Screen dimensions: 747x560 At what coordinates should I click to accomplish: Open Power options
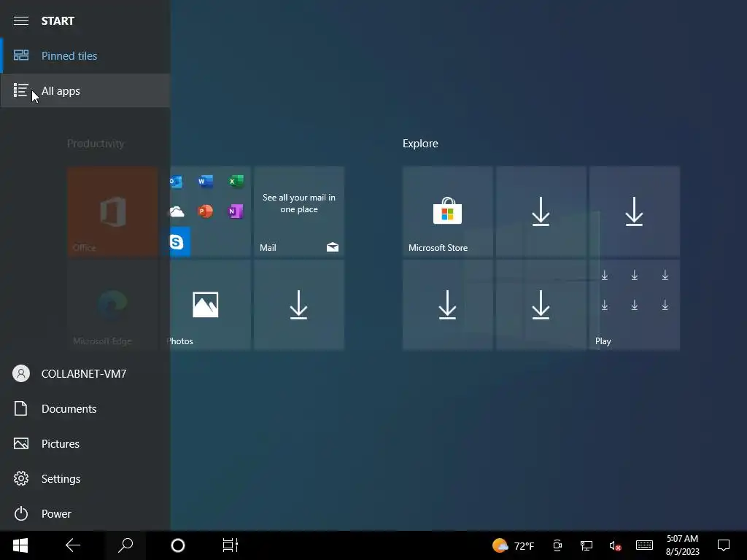tap(85, 514)
